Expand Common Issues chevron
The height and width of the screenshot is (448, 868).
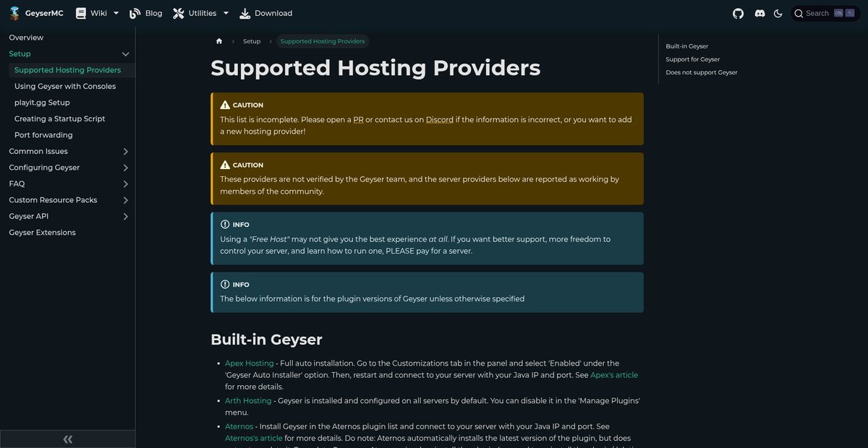point(125,152)
